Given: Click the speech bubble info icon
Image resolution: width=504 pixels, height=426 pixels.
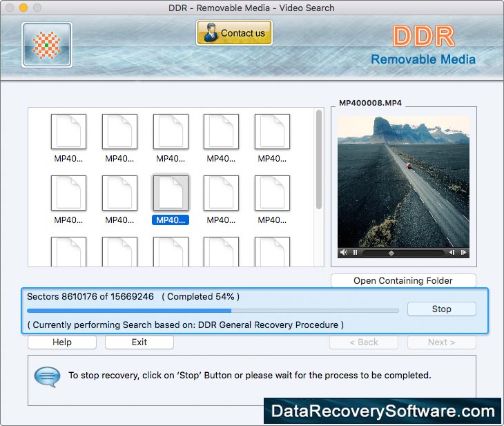Looking at the screenshot, I should coord(47,376).
